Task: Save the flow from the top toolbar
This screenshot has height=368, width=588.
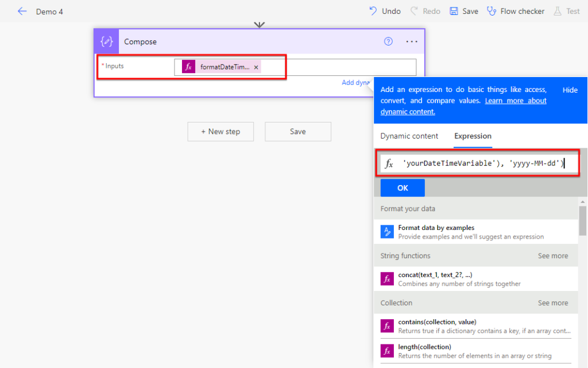Action: click(x=464, y=11)
